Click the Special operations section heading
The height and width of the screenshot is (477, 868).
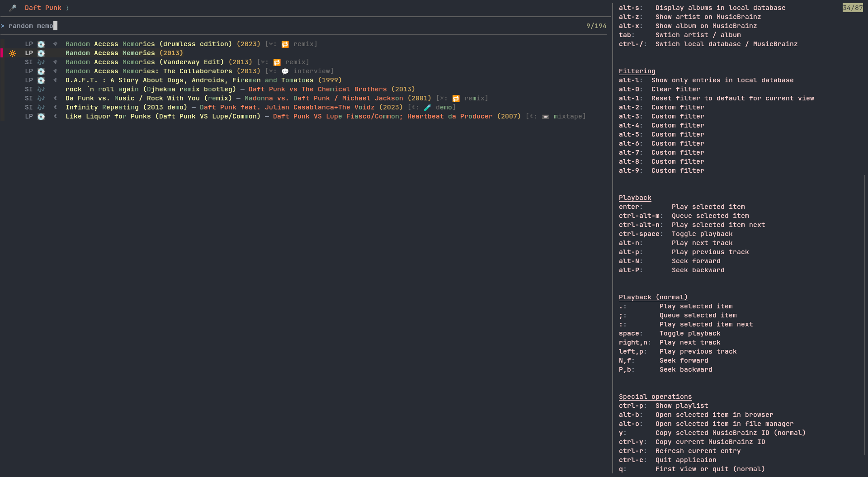pyautogui.click(x=655, y=397)
